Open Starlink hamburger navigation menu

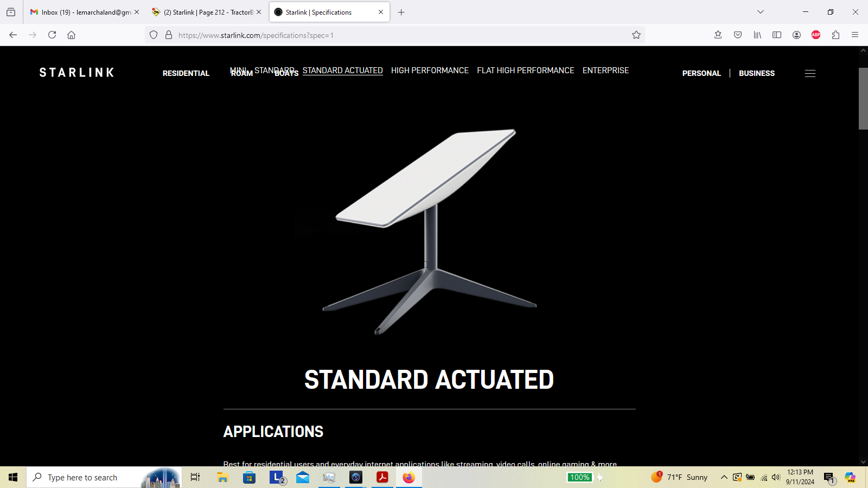click(x=810, y=73)
